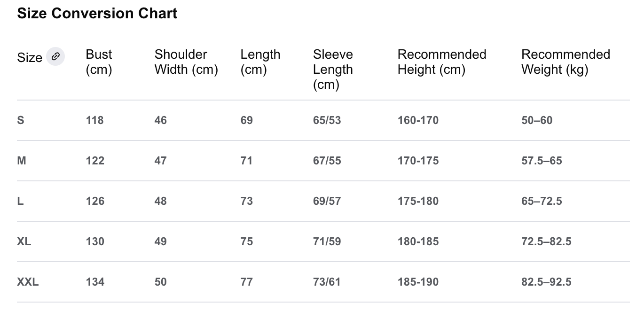The image size is (644, 311).
Task: Click the link icon beside Size header
Action: pyautogui.click(x=55, y=57)
